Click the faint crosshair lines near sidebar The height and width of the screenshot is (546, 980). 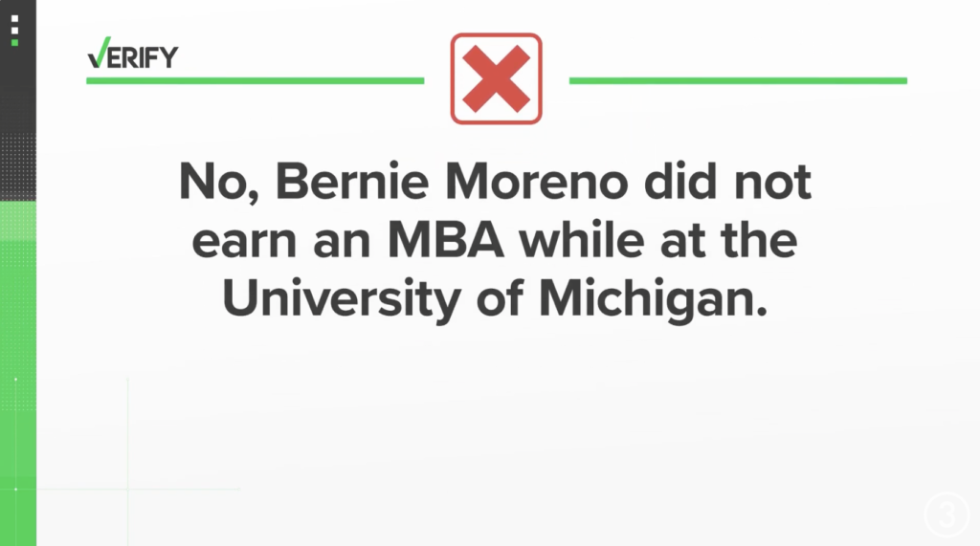click(127, 462)
